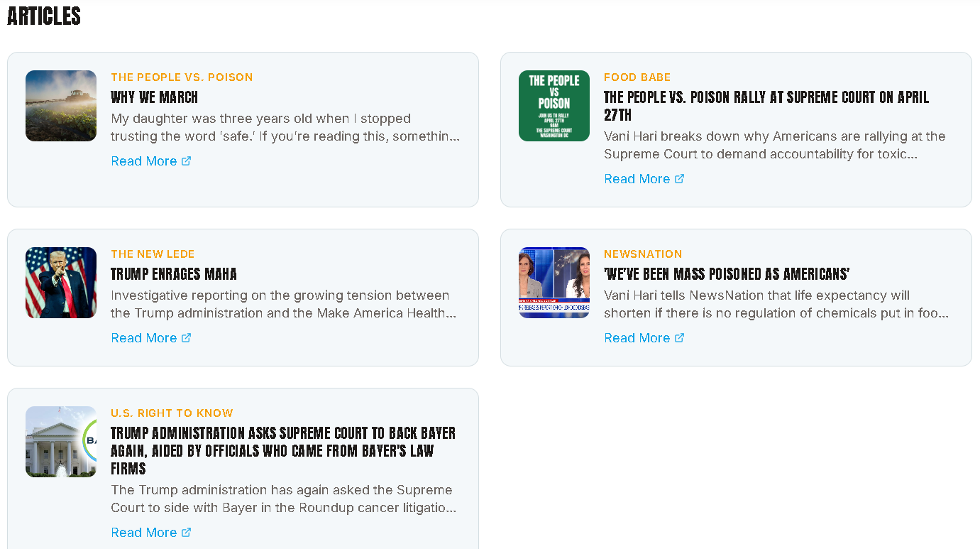This screenshot has height=549, width=980.
Task: Click external-link icon on Food Babe card
Action: pos(680,179)
